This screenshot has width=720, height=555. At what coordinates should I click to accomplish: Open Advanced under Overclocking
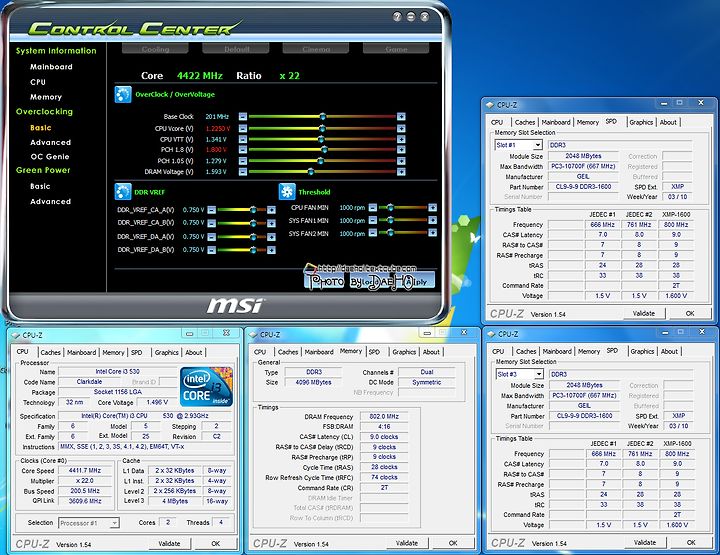click(51, 142)
